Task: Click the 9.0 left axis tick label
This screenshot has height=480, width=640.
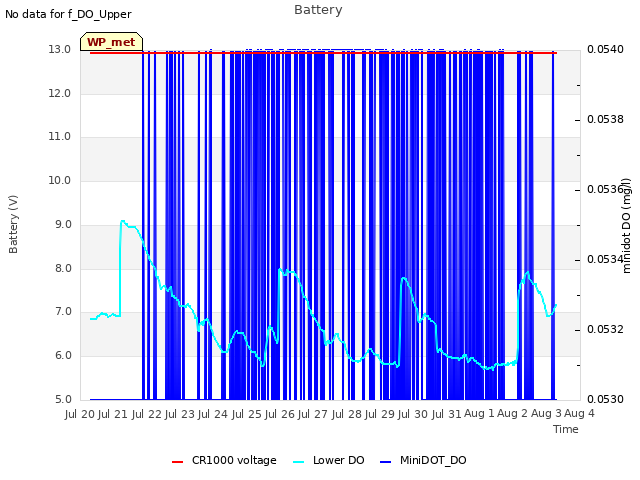Action: click(x=63, y=224)
